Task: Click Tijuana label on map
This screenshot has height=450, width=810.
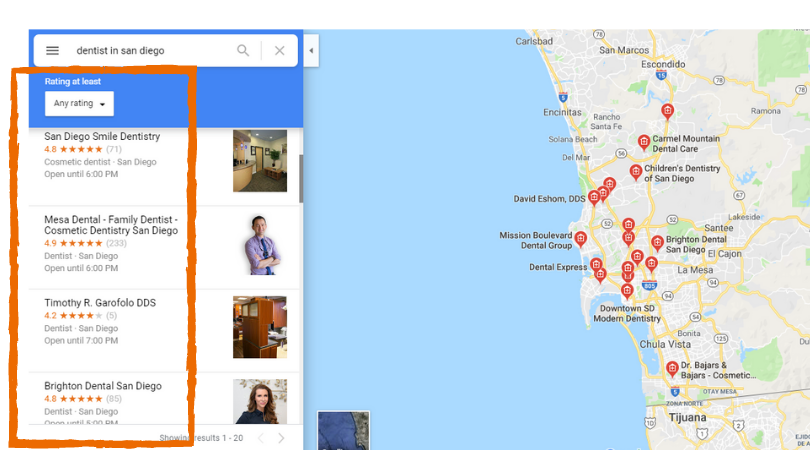Action: point(687,417)
